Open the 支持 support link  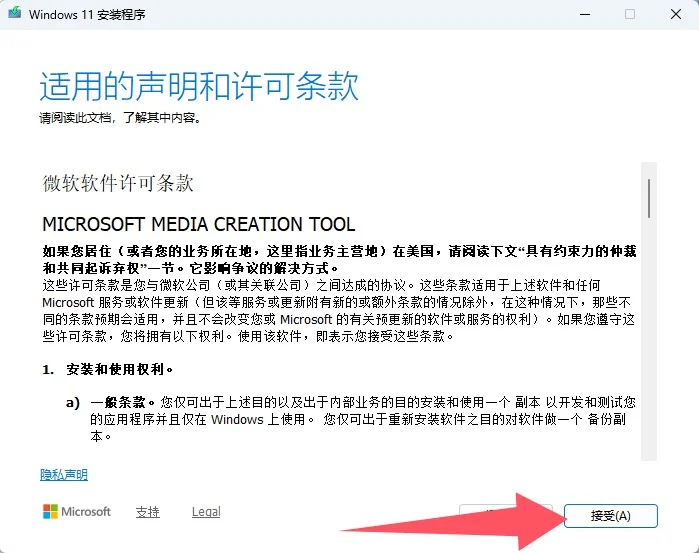point(148,512)
